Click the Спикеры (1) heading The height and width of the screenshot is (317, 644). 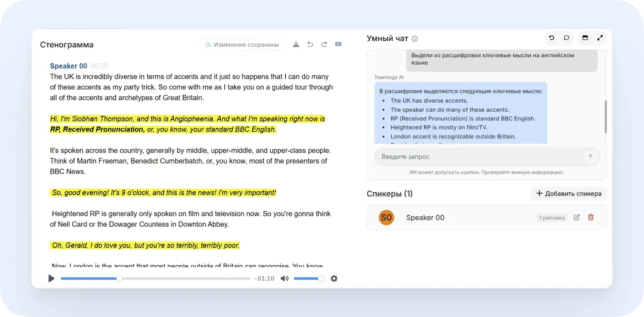click(x=389, y=194)
